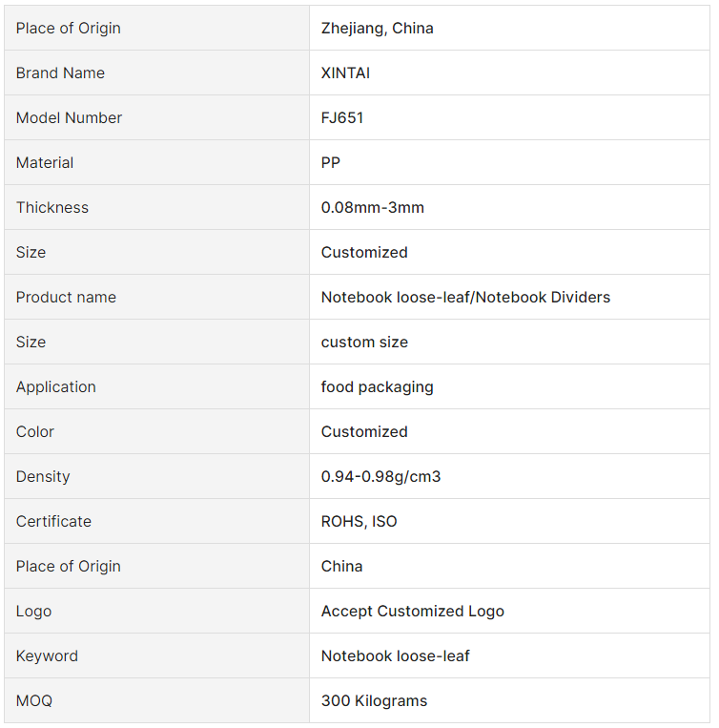The image size is (719, 728).
Task: Click the MOQ row label
Action: pos(34,701)
